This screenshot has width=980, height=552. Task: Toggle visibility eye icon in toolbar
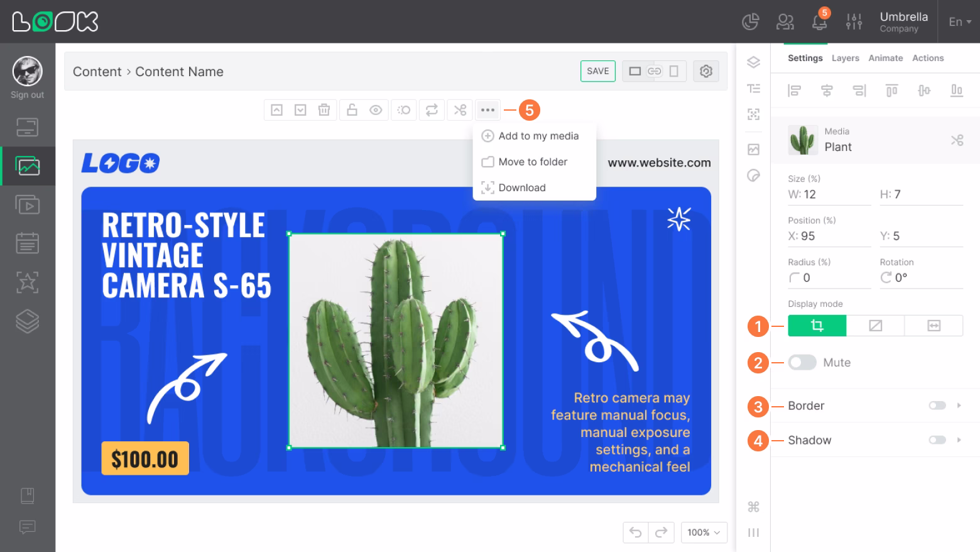(376, 110)
